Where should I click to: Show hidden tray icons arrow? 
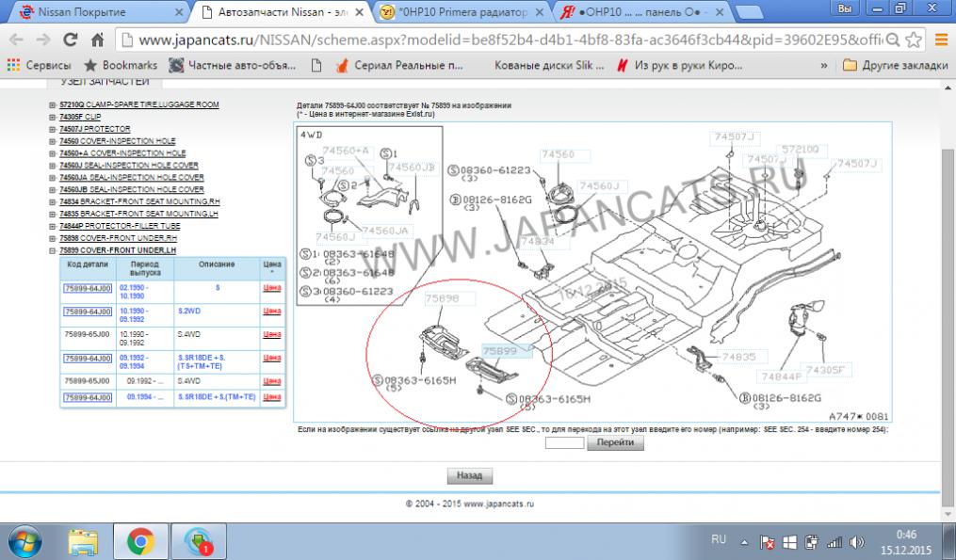click(x=745, y=542)
